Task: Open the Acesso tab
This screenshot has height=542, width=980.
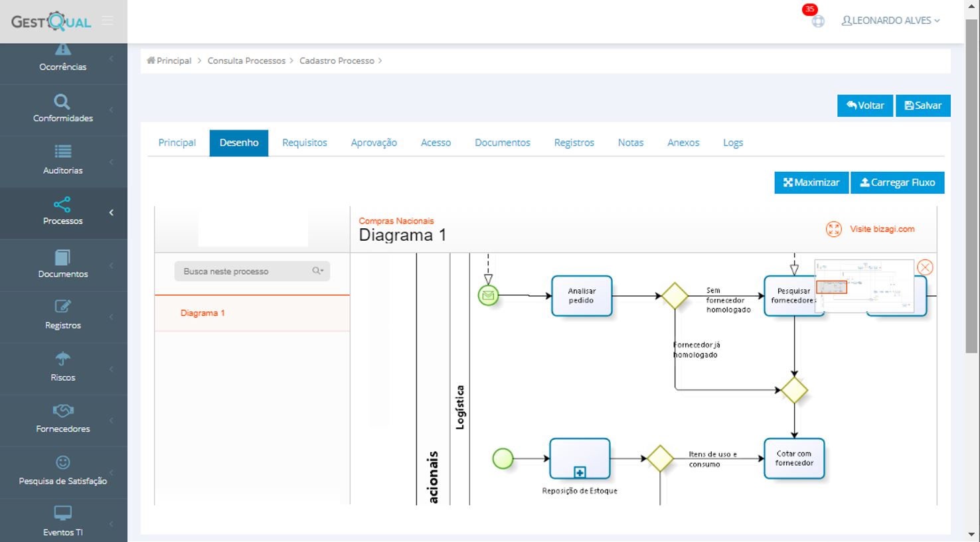Action: pyautogui.click(x=436, y=143)
